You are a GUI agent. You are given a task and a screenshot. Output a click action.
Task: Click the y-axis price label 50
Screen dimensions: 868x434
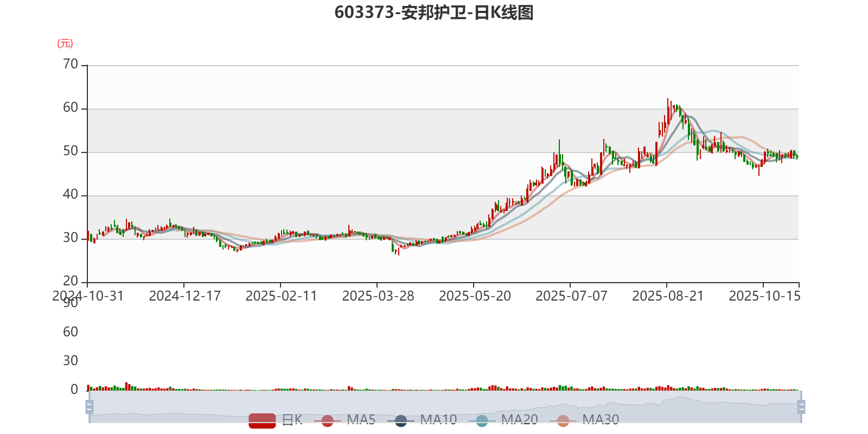point(71,151)
